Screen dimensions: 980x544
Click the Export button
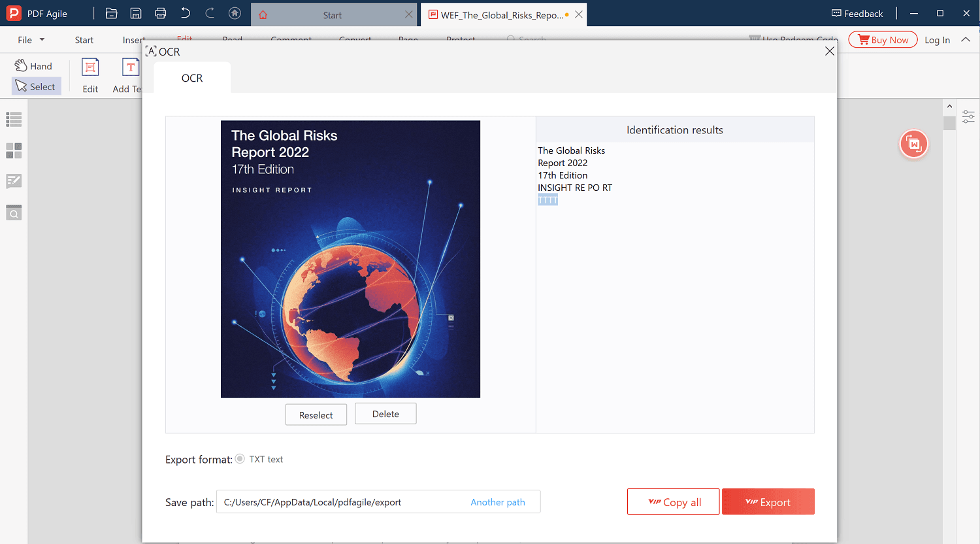coord(768,501)
